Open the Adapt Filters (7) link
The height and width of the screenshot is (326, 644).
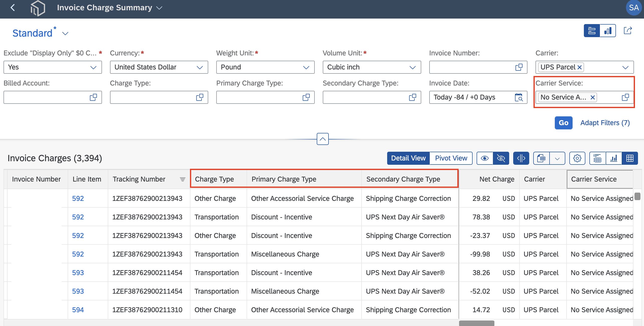coord(605,123)
